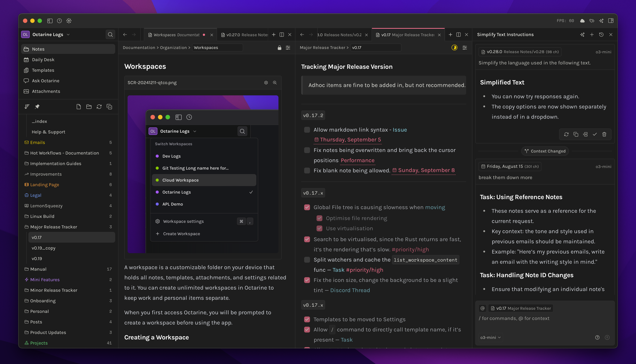Image resolution: width=636 pixels, height=364 pixels.
Task: Open cloud sync status icon
Action: (x=582, y=21)
